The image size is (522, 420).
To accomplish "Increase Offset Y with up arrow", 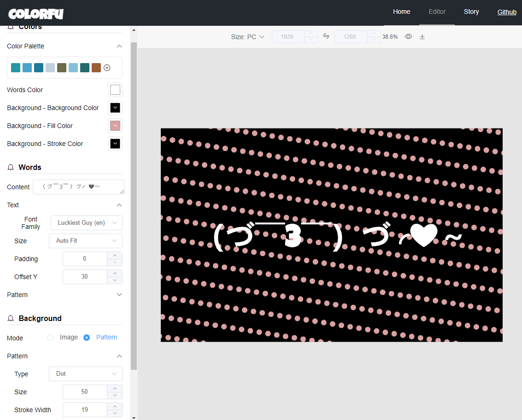I will (x=115, y=273).
